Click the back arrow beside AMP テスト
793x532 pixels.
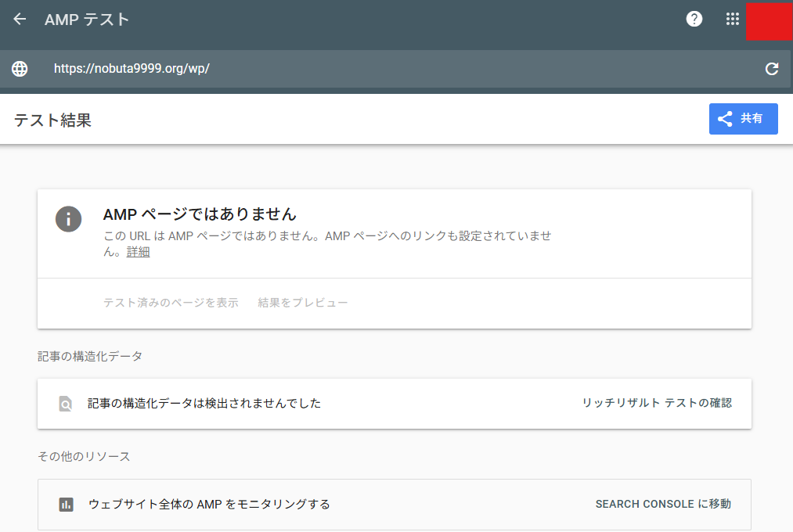(20, 20)
